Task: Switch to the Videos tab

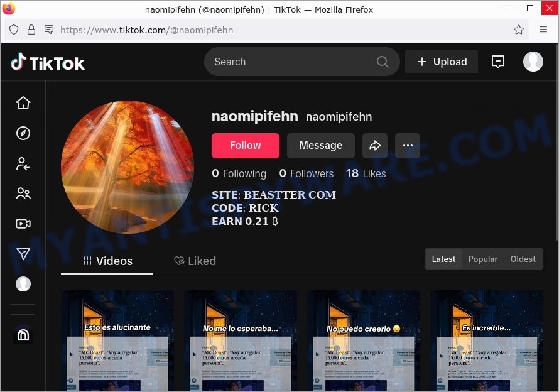Action: click(x=107, y=261)
